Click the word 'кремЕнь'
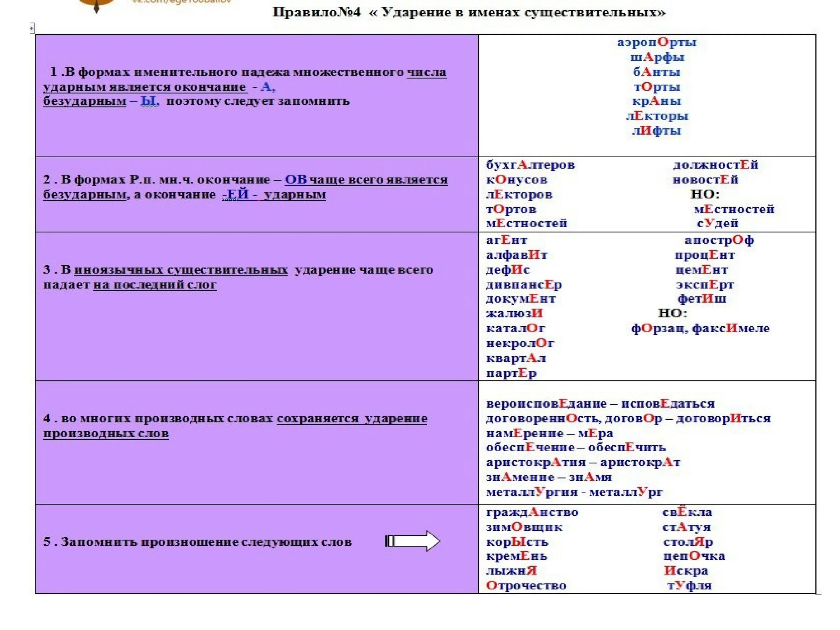840x630 pixels. click(x=516, y=556)
